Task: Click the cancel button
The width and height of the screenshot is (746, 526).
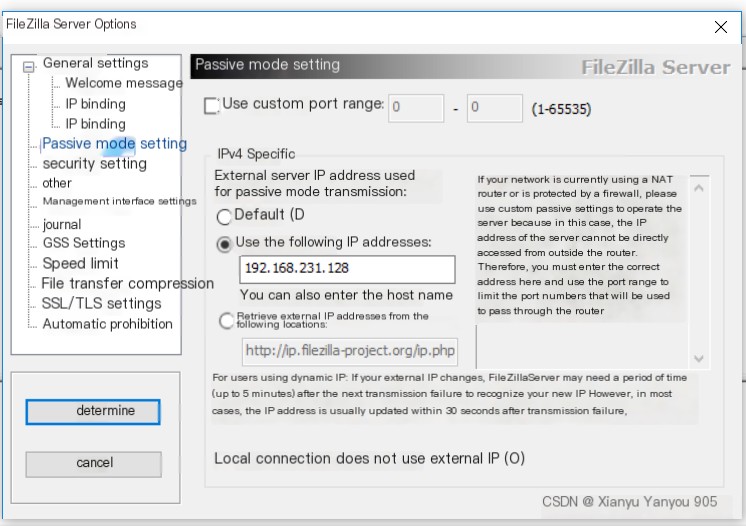Action: pos(94,464)
